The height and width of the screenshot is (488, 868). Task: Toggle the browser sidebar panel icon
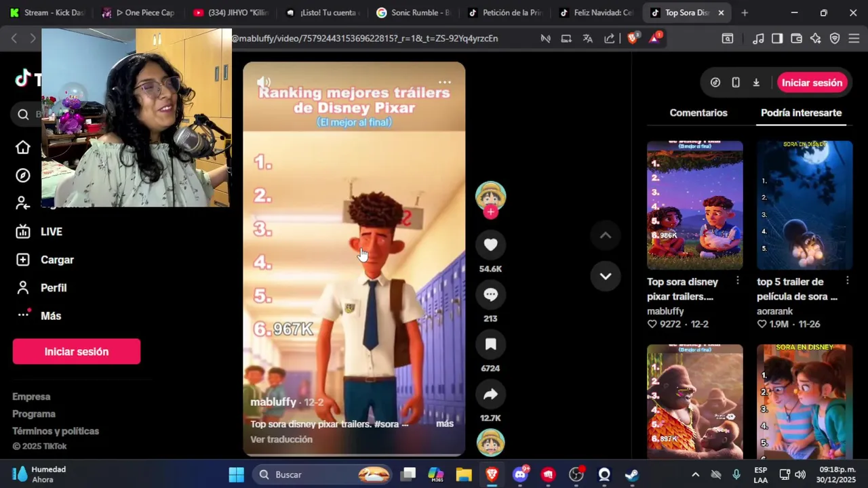777,39
